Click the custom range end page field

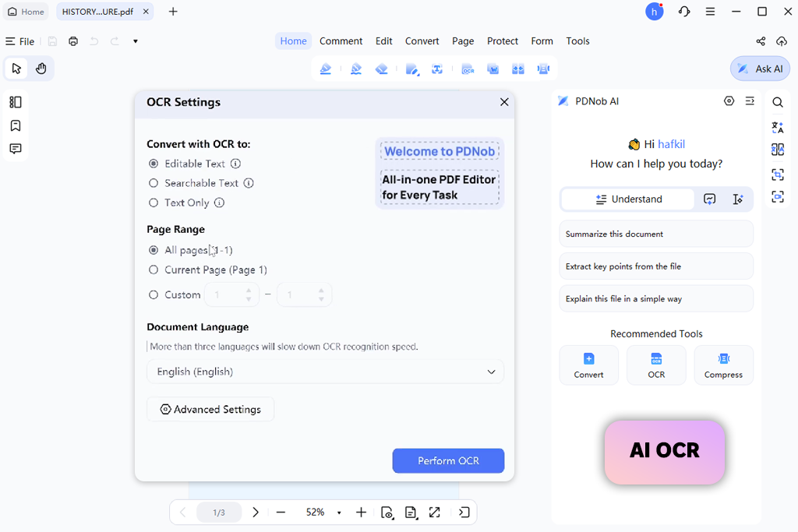point(305,295)
